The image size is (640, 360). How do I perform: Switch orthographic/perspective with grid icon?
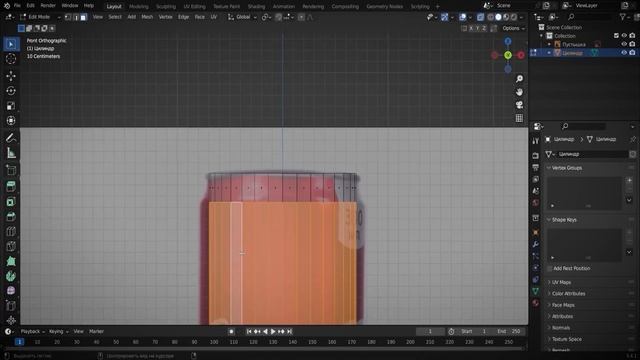[x=519, y=118]
